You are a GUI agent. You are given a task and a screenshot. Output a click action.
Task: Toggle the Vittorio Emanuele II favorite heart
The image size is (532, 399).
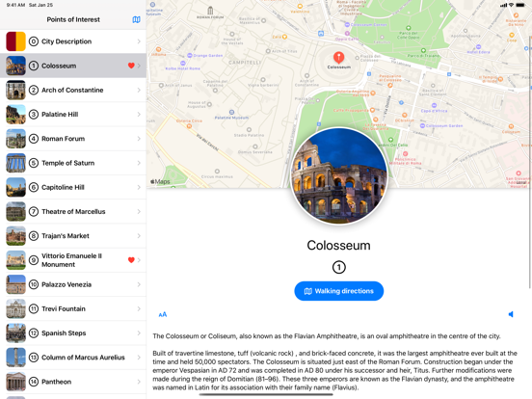coord(131,260)
